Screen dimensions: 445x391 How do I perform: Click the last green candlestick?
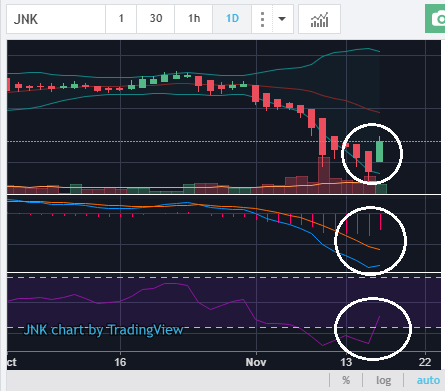click(379, 152)
